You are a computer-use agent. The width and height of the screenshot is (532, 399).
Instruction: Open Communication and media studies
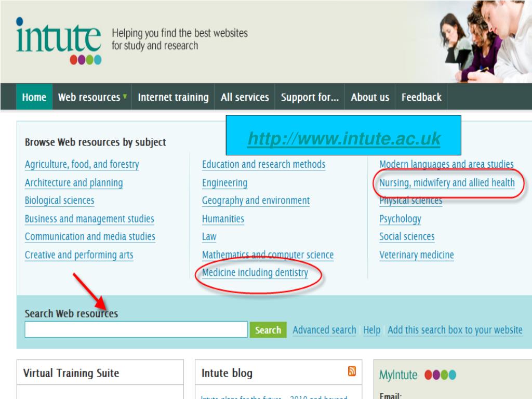coord(90,236)
